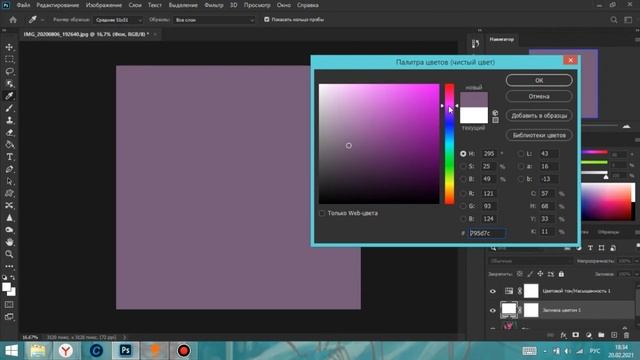The height and width of the screenshot is (360, 640).
Task: Click the create new layer icon
Action: tap(614, 335)
